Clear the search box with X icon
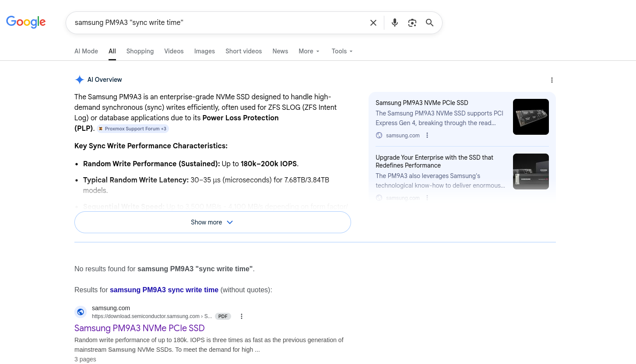Viewport: 636px width, 364px height. point(373,23)
